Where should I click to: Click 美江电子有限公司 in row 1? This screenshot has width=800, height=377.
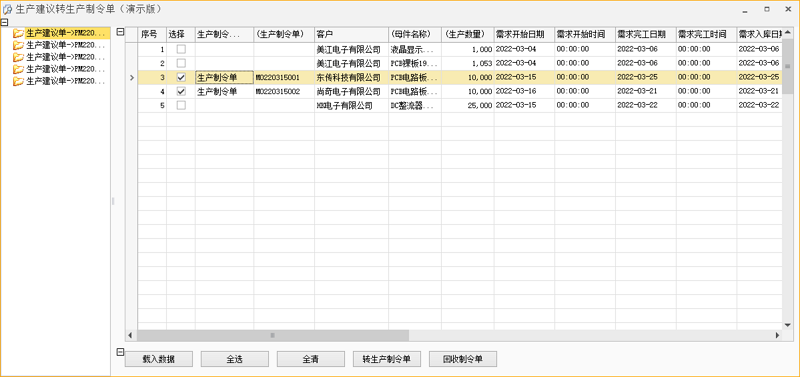pos(352,49)
